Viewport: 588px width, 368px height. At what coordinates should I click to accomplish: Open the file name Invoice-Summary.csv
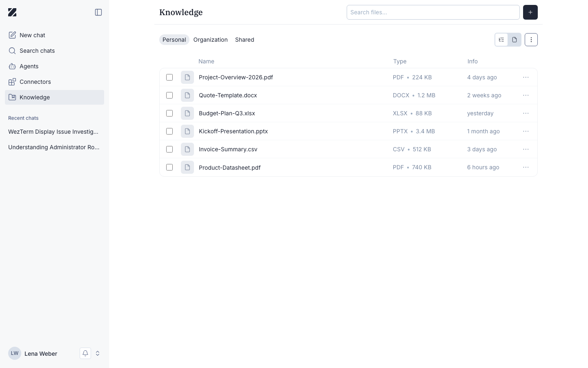(228, 149)
